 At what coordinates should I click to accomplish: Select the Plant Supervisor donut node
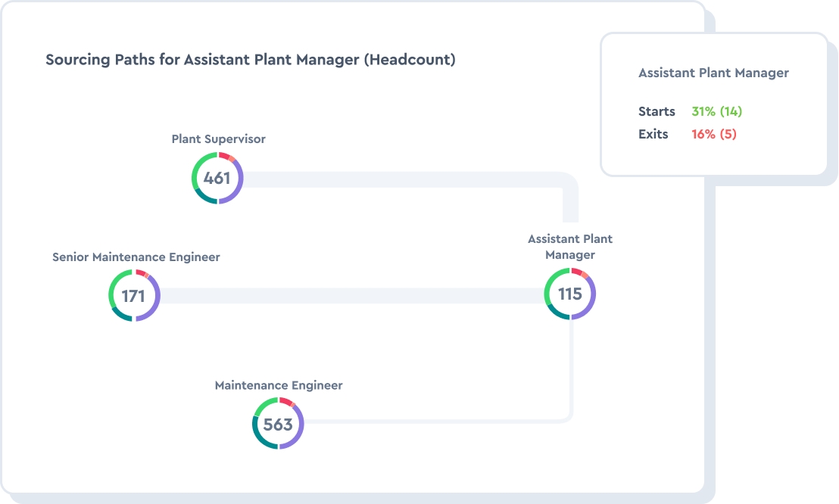[218, 178]
